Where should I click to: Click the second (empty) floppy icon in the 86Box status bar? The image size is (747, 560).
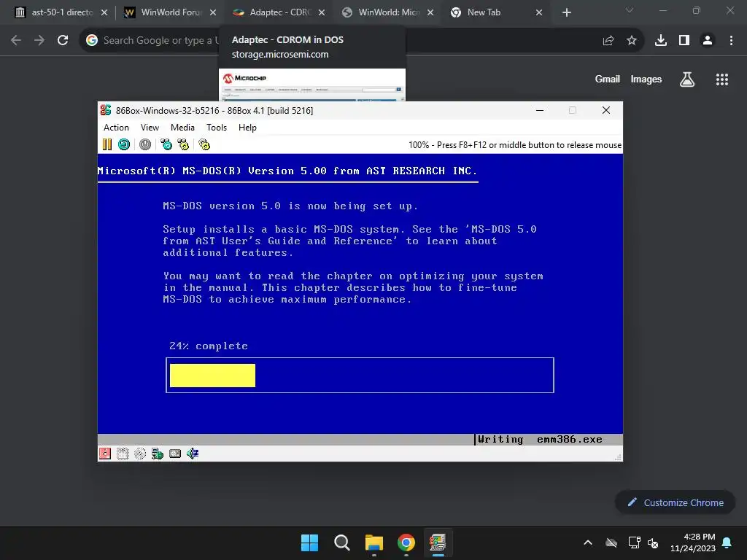pyautogui.click(x=123, y=454)
